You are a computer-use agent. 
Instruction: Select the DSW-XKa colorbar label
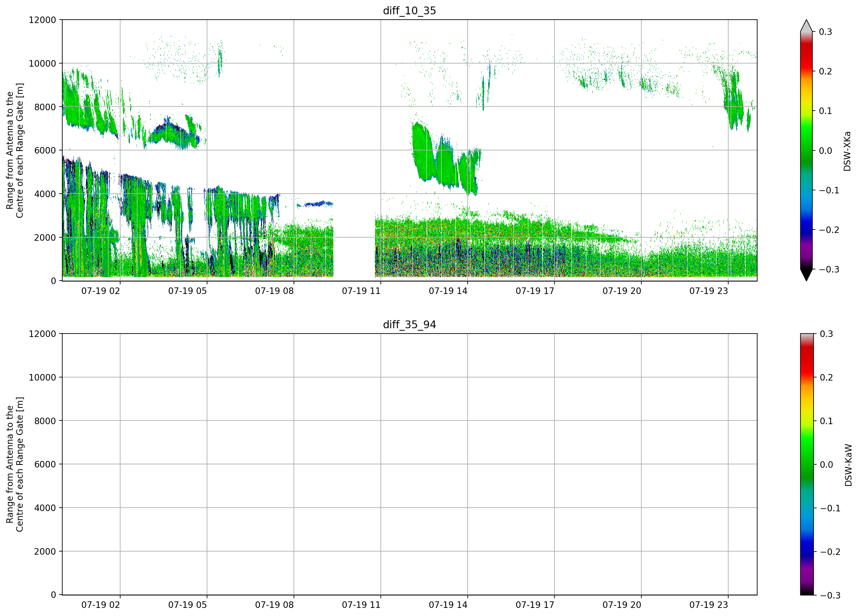point(847,151)
